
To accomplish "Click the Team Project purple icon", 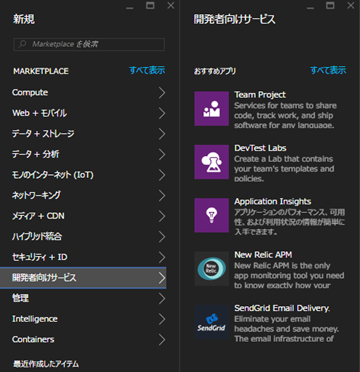I will [x=212, y=109].
